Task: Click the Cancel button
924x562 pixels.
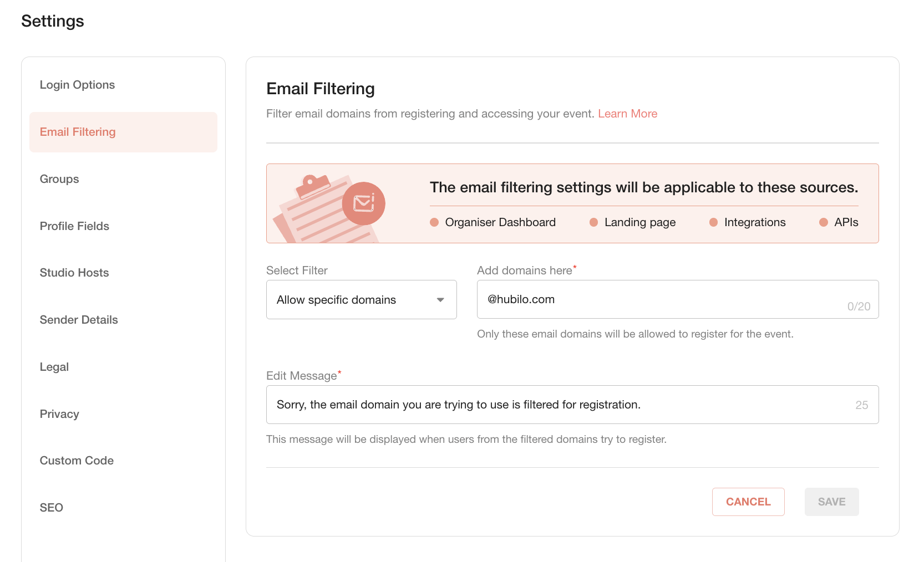Action: (748, 502)
